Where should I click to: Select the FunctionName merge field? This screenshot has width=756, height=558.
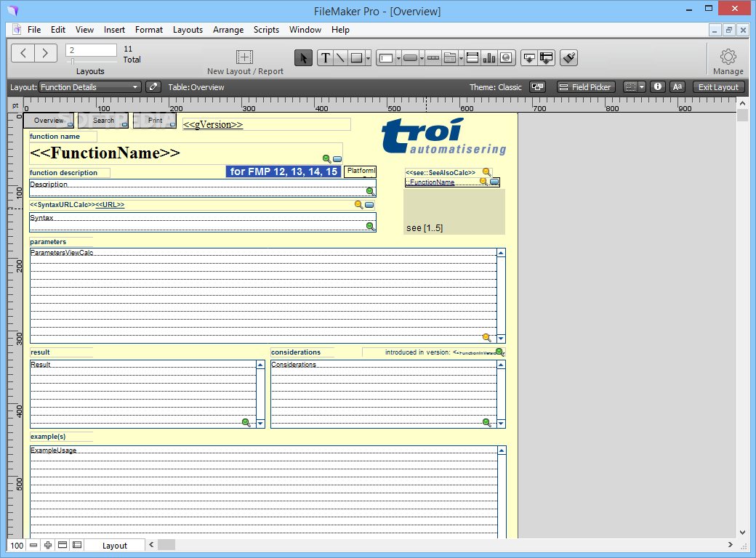[186, 153]
